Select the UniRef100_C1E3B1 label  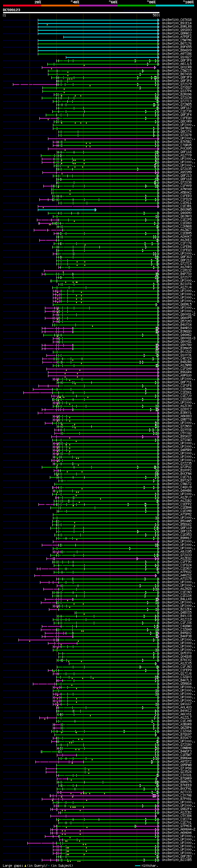tap(177, 206)
